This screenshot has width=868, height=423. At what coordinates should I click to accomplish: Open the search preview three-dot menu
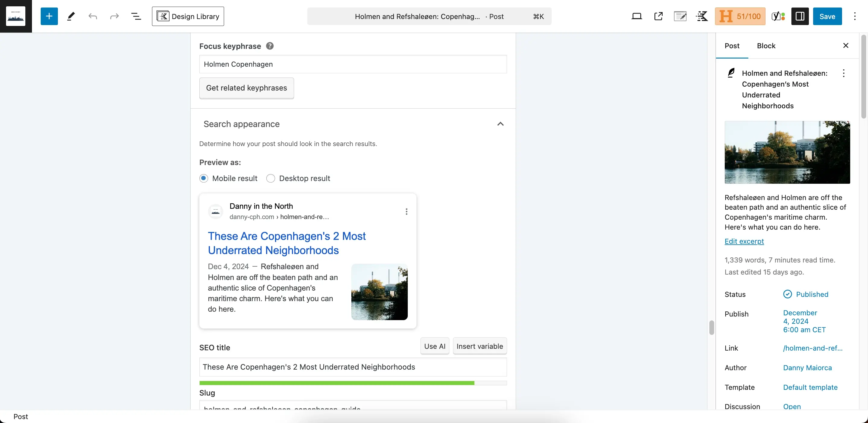[406, 211]
